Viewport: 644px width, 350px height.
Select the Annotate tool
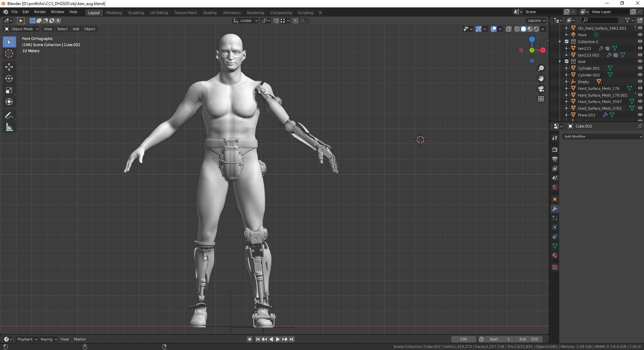coord(9,116)
